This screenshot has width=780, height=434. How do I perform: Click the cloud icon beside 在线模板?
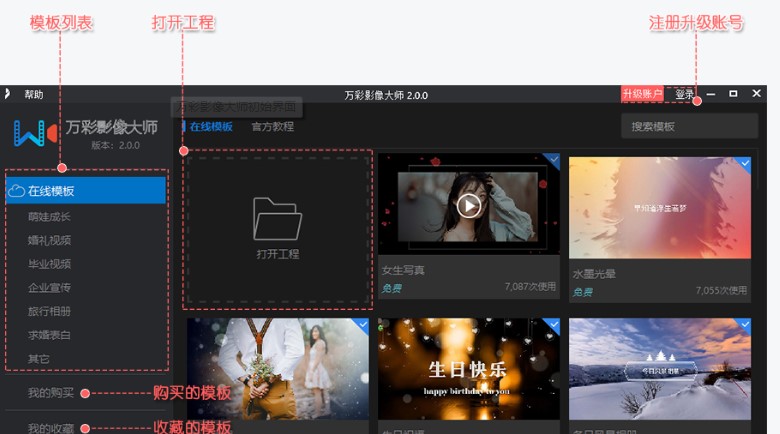(16, 191)
